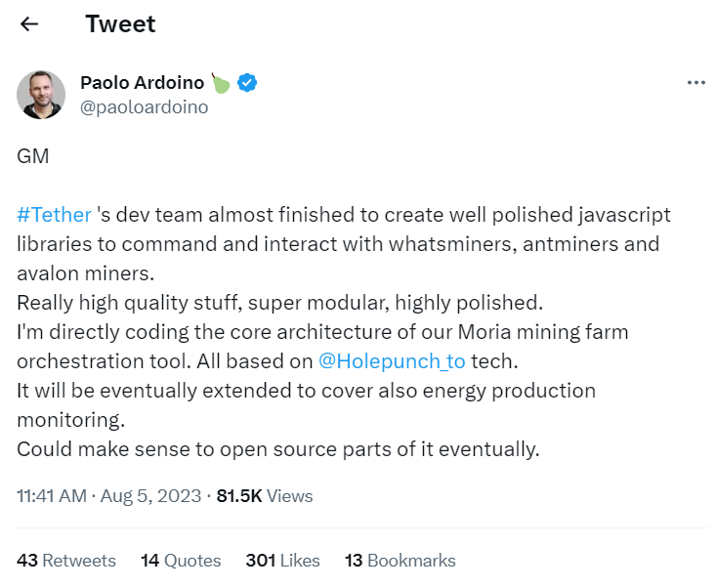Show the 43 Retweets list

(x=66, y=560)
